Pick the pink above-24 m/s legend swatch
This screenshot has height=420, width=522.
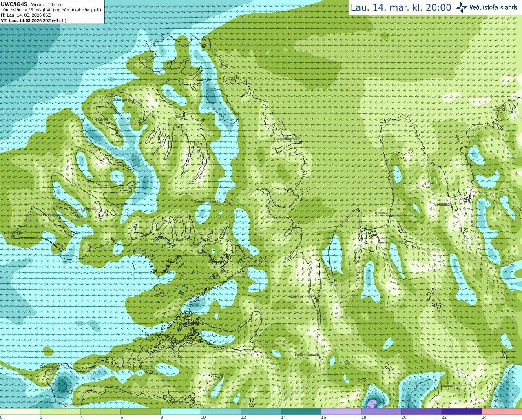click(502, 411)
